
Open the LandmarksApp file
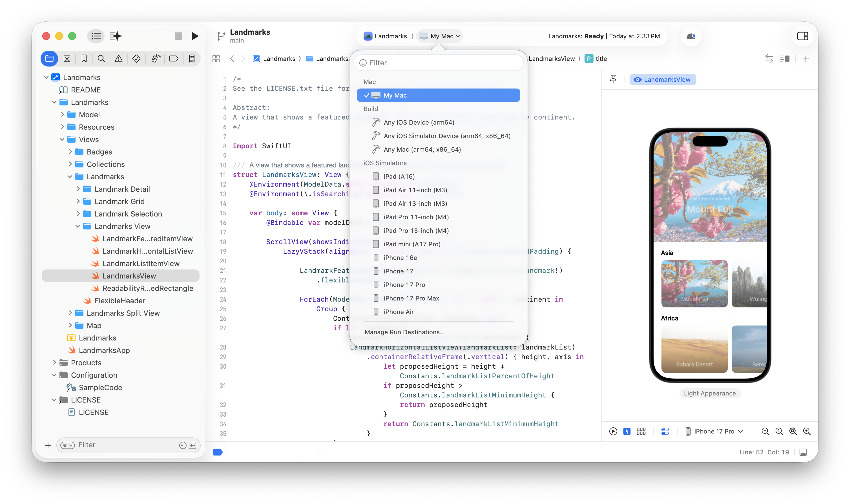coord(104,350)
